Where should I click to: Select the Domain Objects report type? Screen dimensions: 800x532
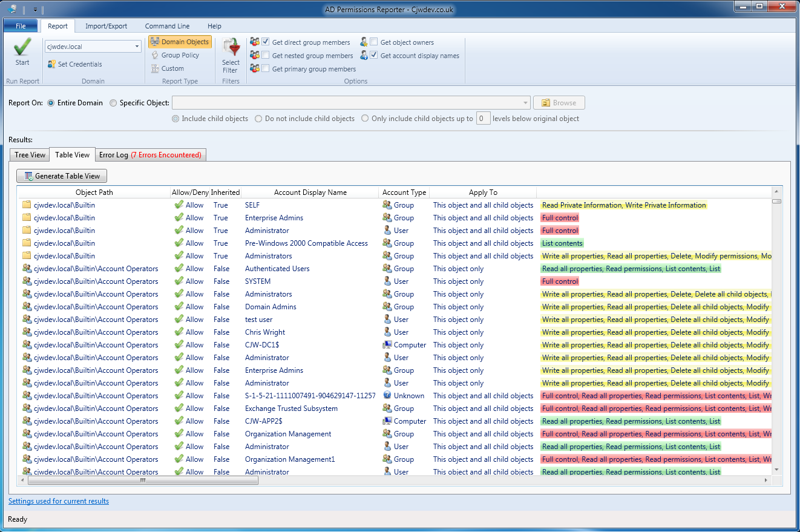(x=179, y=42)
